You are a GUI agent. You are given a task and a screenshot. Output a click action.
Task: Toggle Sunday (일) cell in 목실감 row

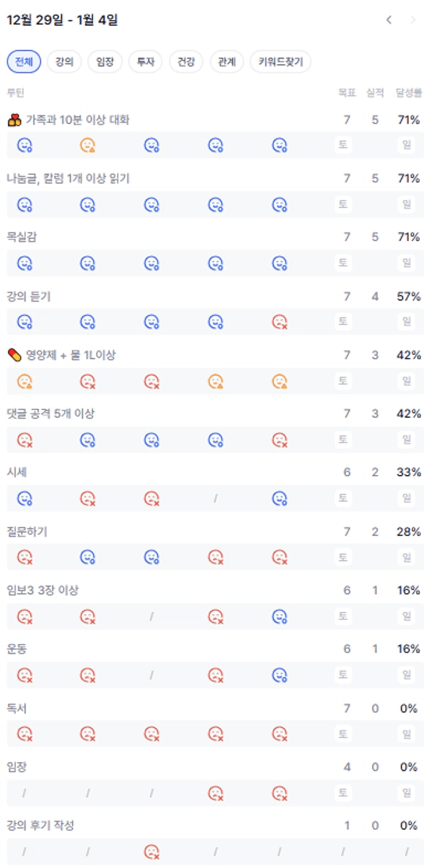(x=407, y=263)
